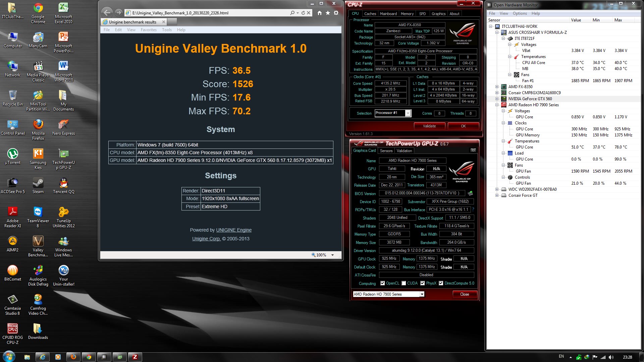
Task: Click the bus interface question mark
Action: pyautogui.click(x=473, y=209)
